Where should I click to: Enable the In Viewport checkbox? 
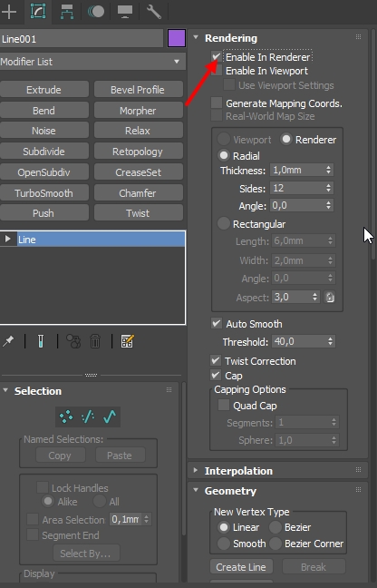pos(217,71)
